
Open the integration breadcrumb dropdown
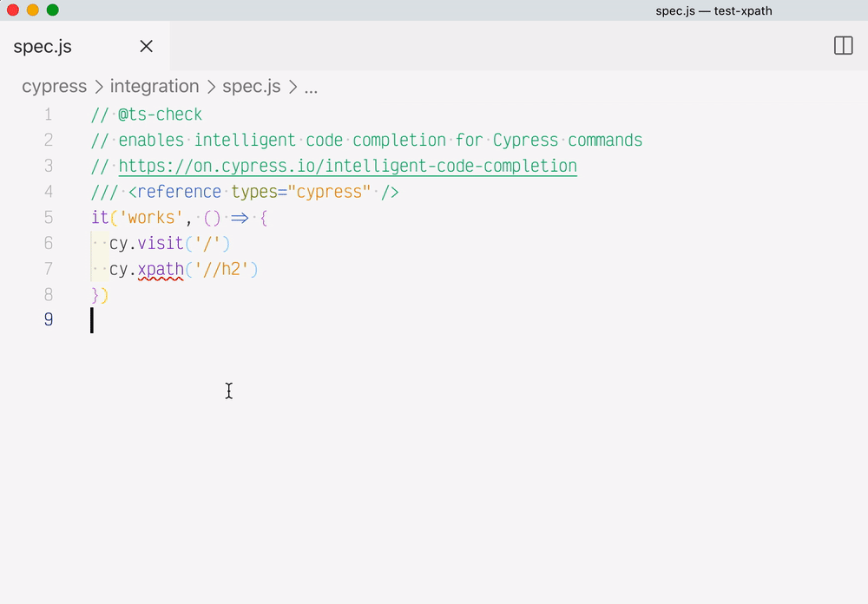coord(155,86)
